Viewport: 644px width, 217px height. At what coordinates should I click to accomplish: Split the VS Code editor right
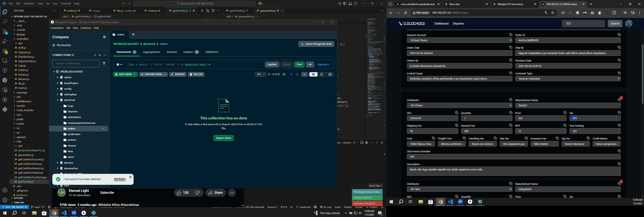213,11
